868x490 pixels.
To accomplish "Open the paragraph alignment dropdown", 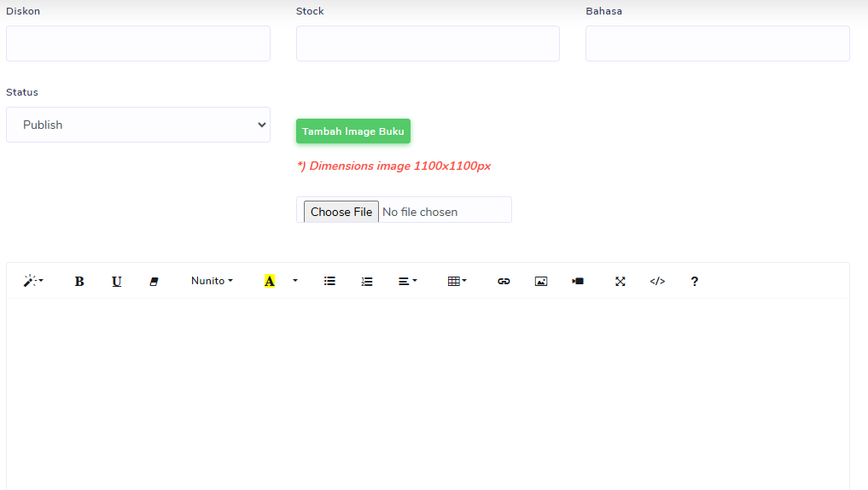I will pos(407,281).
